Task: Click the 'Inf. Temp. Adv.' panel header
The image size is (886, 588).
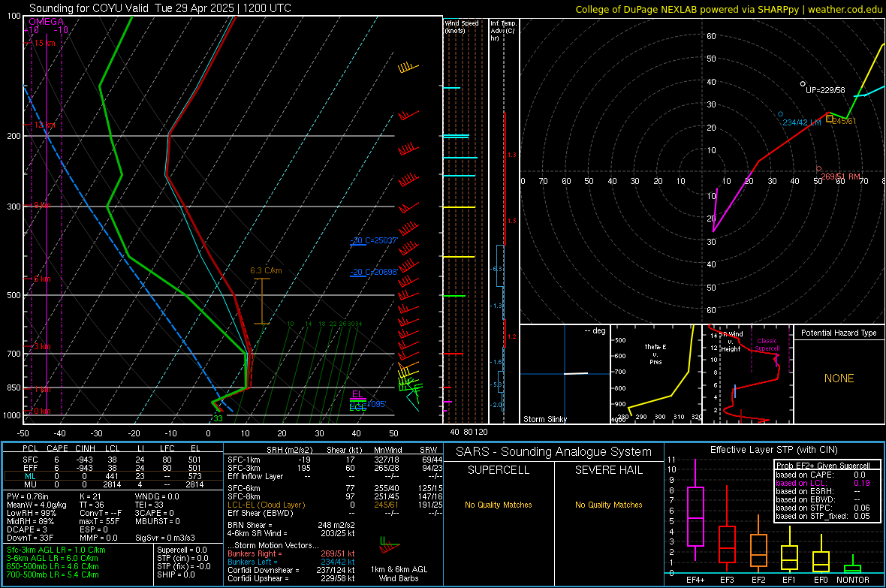Action: click(503, 31)
